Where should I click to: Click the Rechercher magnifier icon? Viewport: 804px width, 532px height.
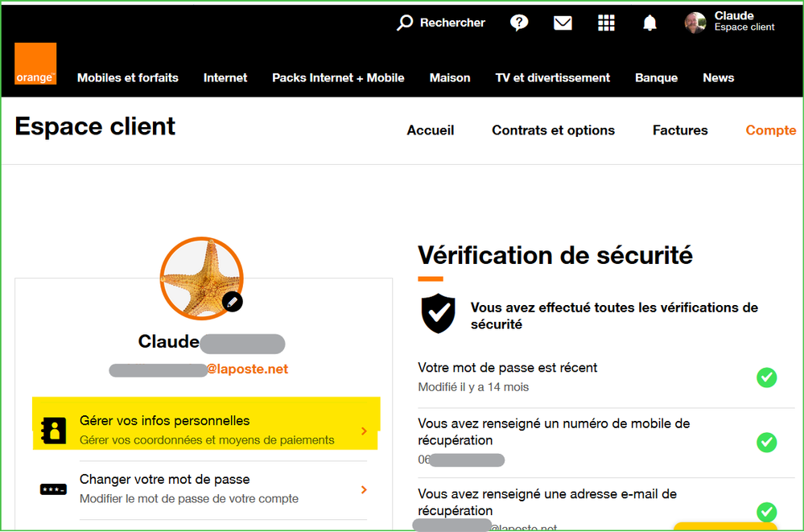tap(405, 23)
